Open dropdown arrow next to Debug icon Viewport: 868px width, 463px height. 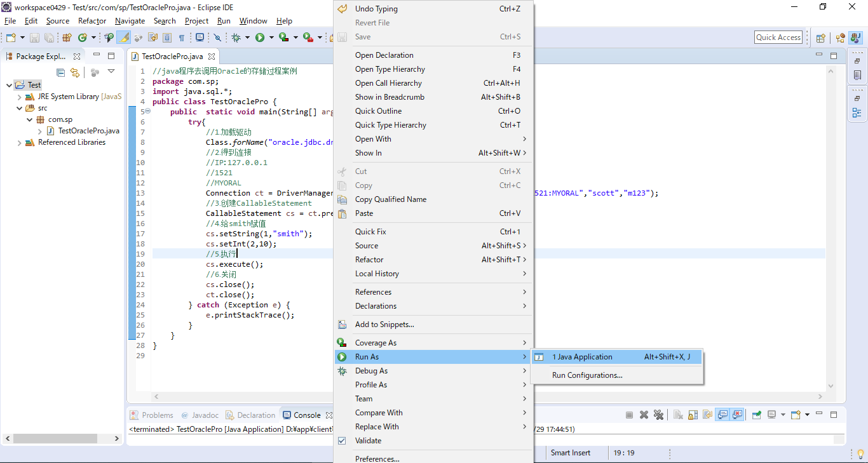click(247, 37)
